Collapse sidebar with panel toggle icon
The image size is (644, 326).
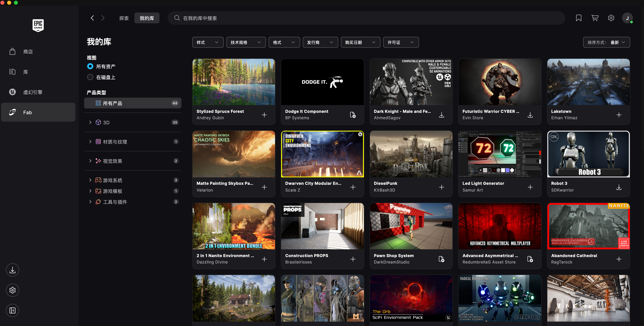tap(13, 310)
